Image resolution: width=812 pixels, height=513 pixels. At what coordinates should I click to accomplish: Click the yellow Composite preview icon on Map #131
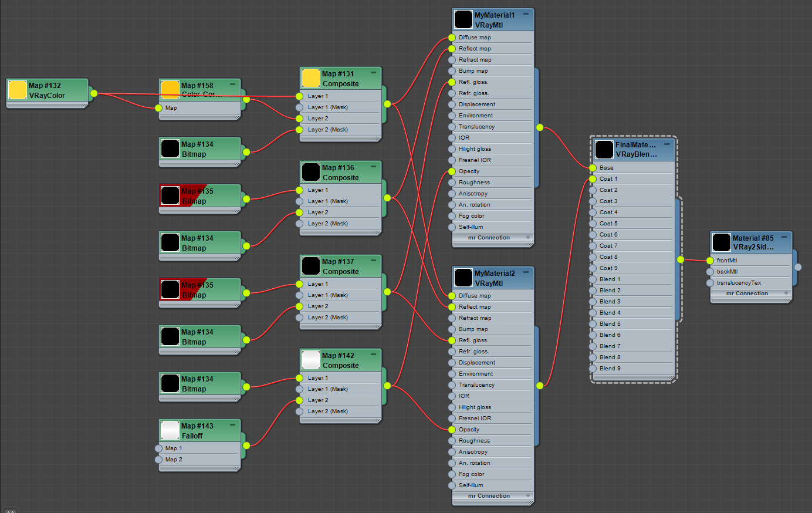pyautogui.click(x=310, y=77)
